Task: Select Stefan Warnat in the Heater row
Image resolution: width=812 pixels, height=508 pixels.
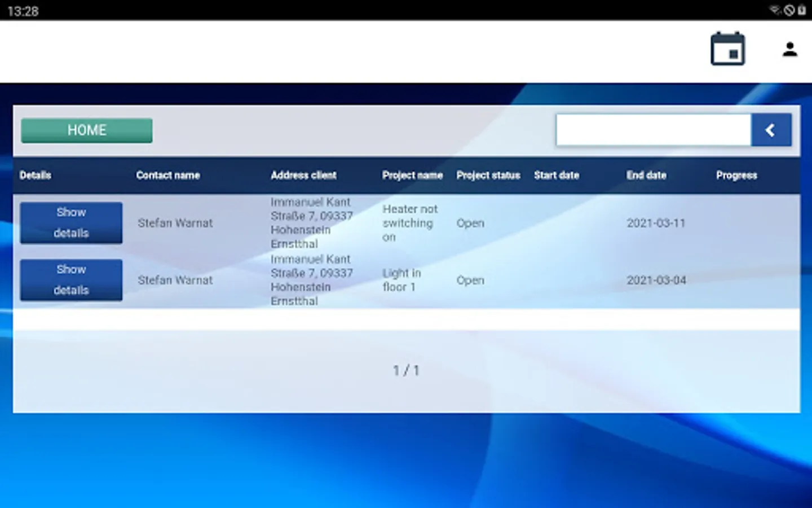Action: pyautogui.click(x=175, y=223)
